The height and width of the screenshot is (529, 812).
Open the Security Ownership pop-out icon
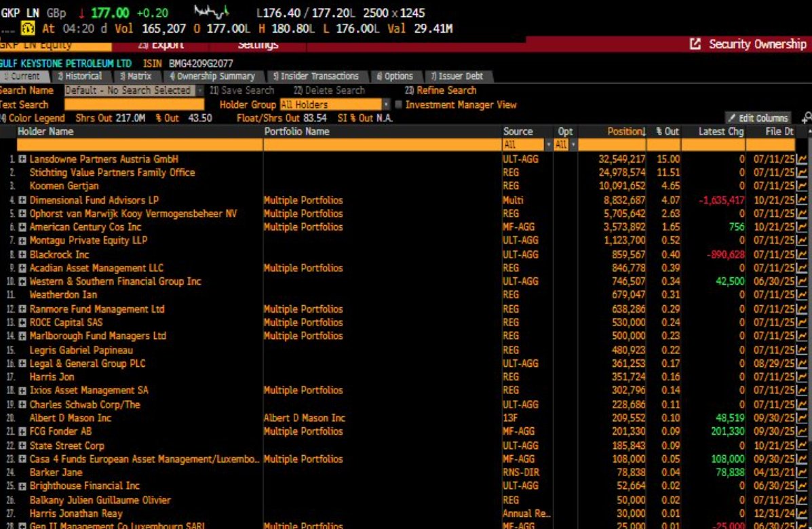pyautogui.click(x=695, y=44)
